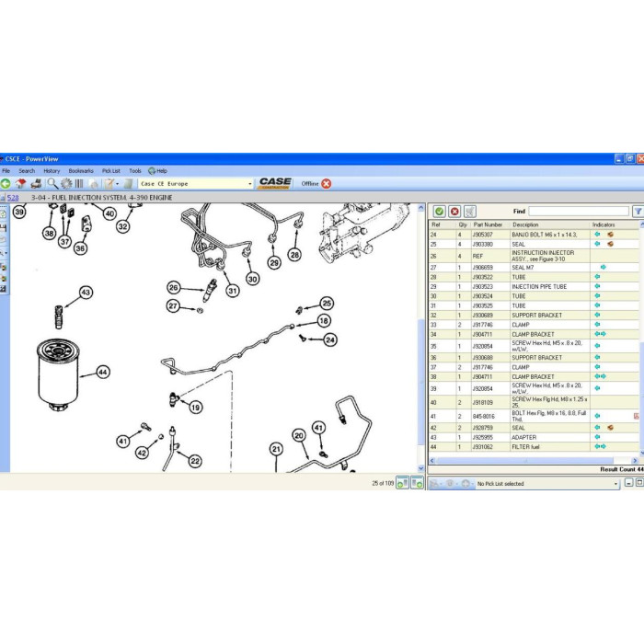
Task: Click the brown box indicator on J928759 SEAL row
Action: pyautogui.click(x=610, y=427)
